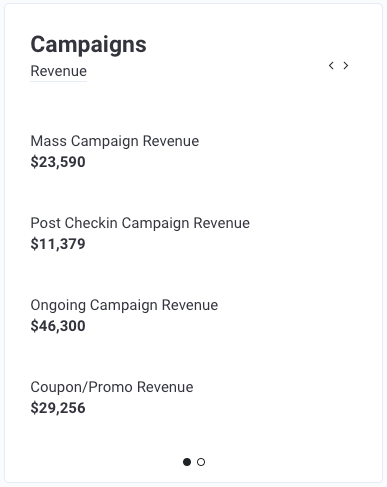Click the $46,300 revenue amount
Screen dimensions: 387x487
[58, 326]
